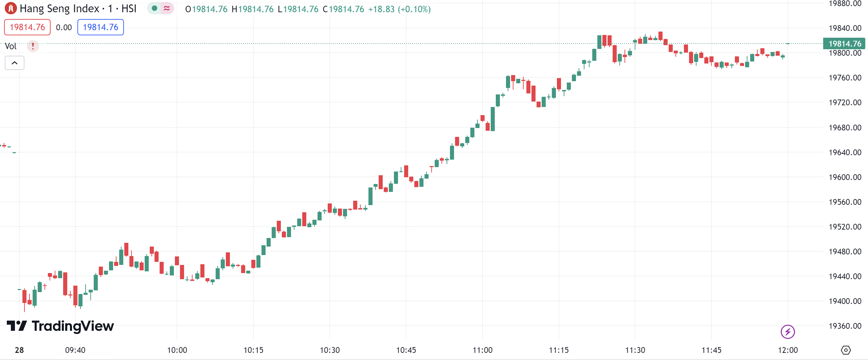Click the green 19814.76 current price axis label

point(845,43)
